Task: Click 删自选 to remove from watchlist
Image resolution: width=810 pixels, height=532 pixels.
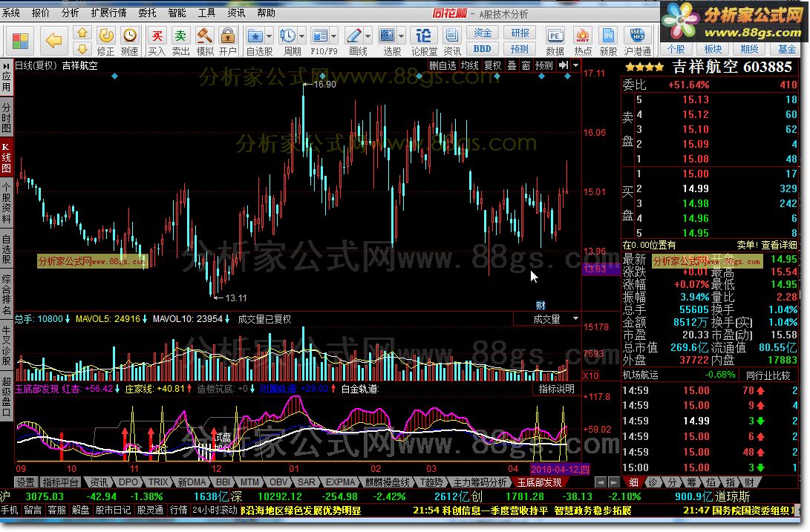Action: pos(442,65)
